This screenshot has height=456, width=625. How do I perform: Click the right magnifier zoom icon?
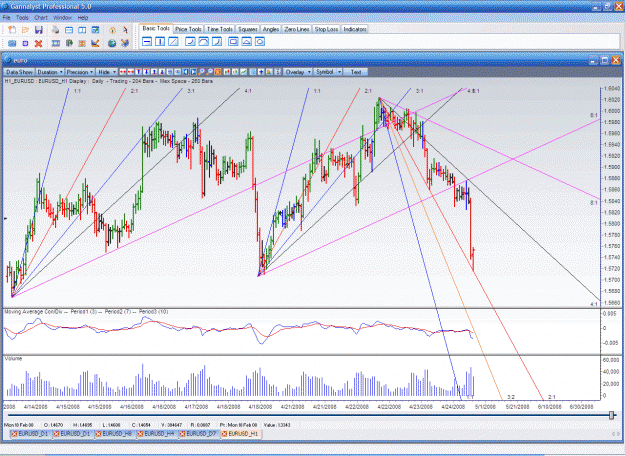(x=210, y=72)
